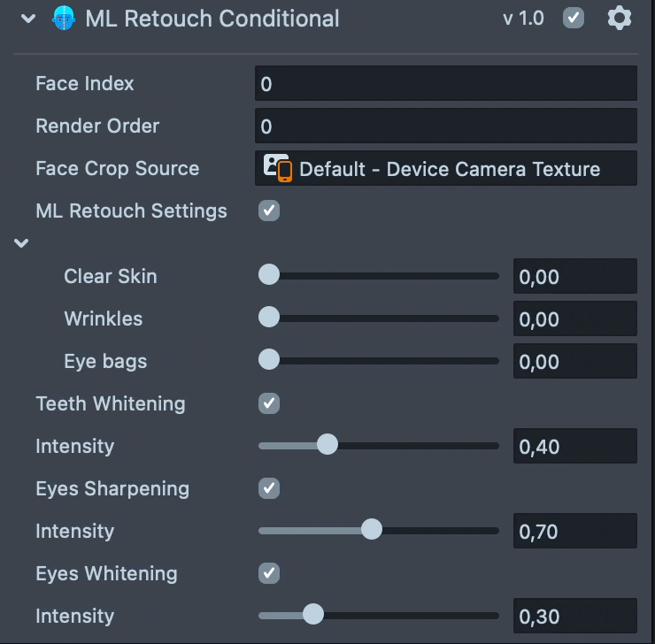Disable the Eyes Whitening checkbox
This screenshot has height=644, width=655.
click(x=268, y=573)
